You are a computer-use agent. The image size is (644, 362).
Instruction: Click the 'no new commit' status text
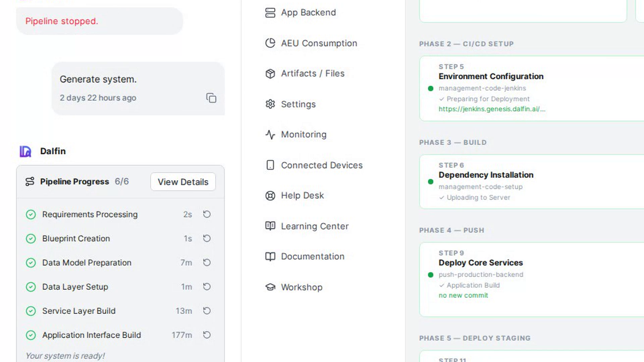(463, 295)
